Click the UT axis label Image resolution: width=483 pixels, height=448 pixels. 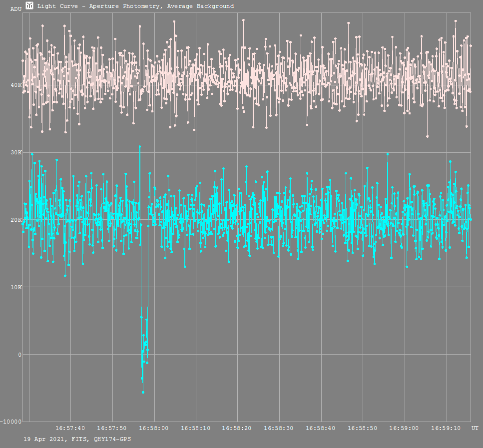475,428
